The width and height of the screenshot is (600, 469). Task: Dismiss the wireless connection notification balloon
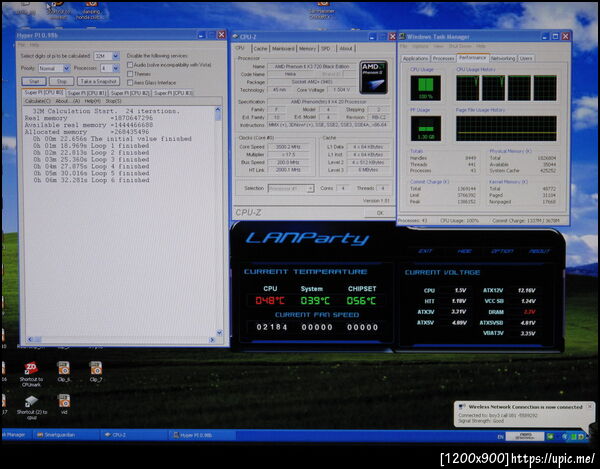pyautogui.click(x=590, y=406)
